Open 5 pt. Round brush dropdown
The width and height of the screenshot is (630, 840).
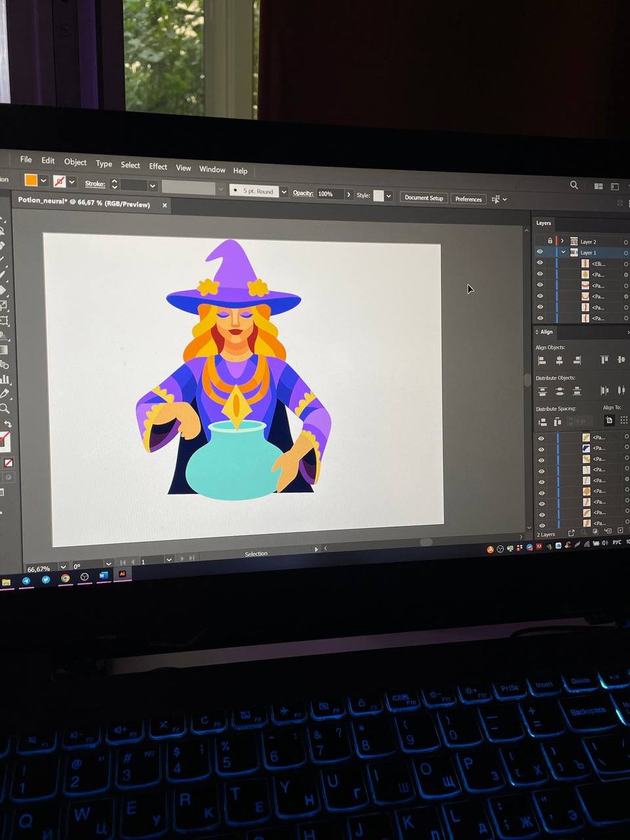283,191
